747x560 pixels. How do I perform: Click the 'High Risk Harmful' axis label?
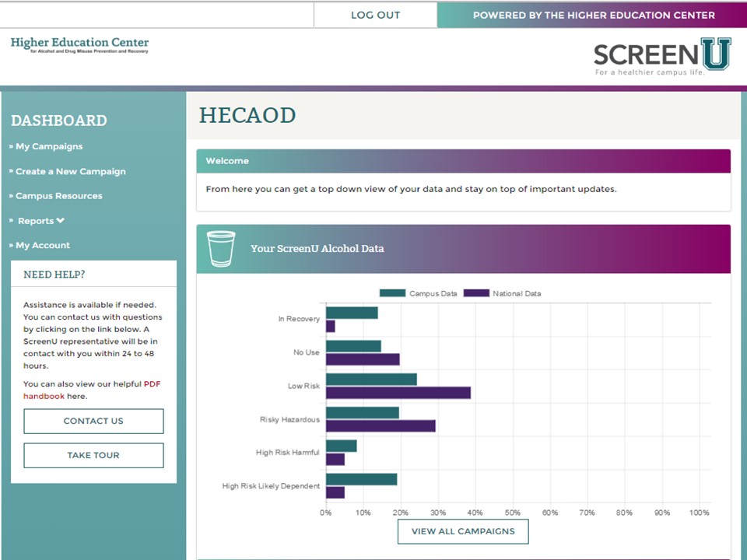(287, 453)
